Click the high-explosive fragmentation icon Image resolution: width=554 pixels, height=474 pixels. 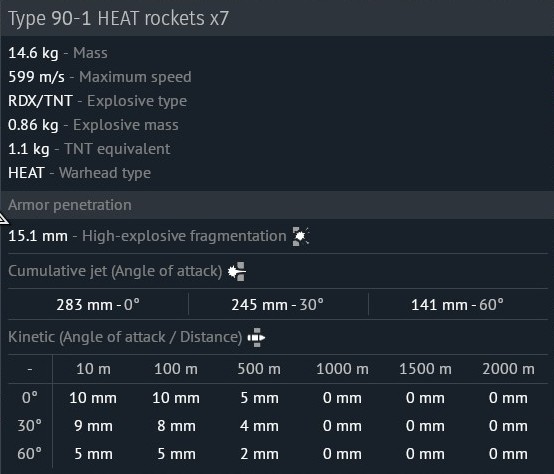(x=301, y=236)
